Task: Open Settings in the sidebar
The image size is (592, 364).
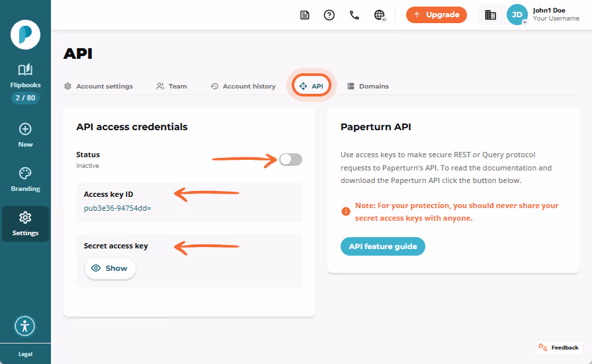Action: [x=25, y=224]
